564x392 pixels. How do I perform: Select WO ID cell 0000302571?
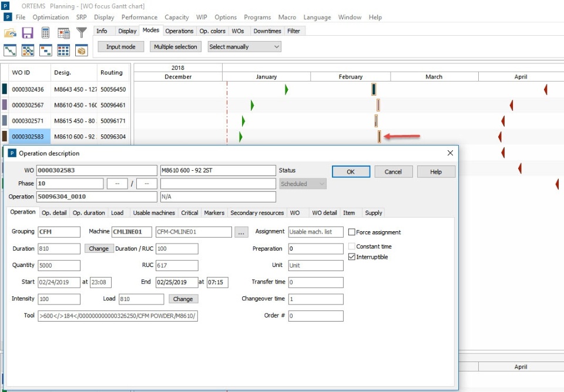tap(30, 121)
